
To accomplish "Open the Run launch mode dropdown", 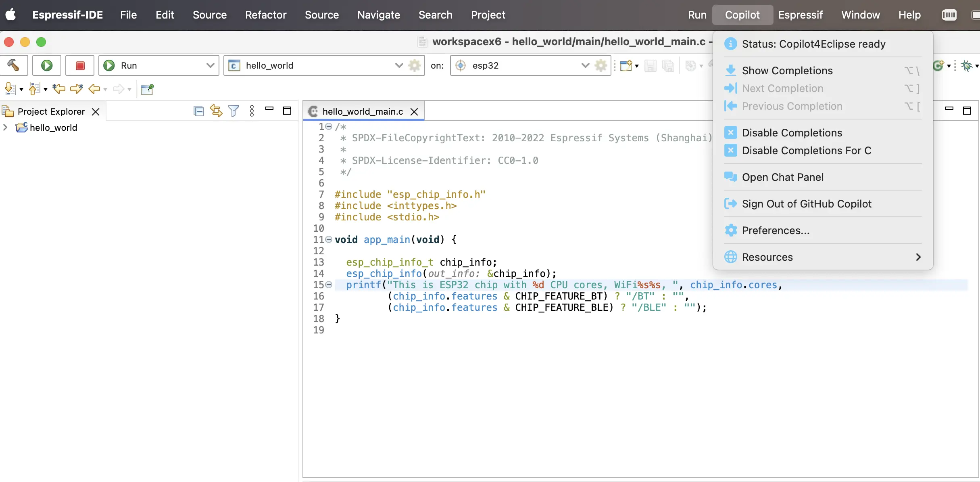I will pyautogui.click(x=210, y=65).
